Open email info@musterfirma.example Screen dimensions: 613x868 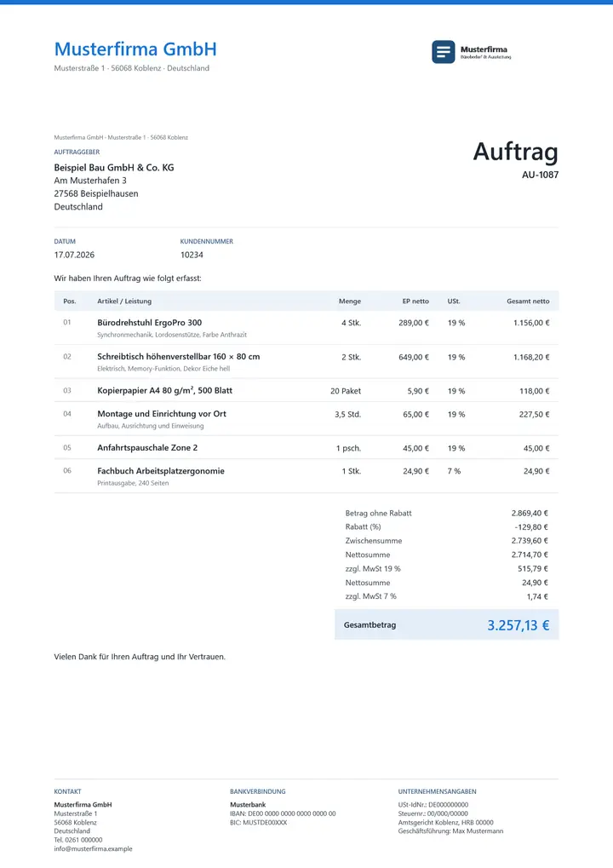pyautogui.click(x=93, y=848)
